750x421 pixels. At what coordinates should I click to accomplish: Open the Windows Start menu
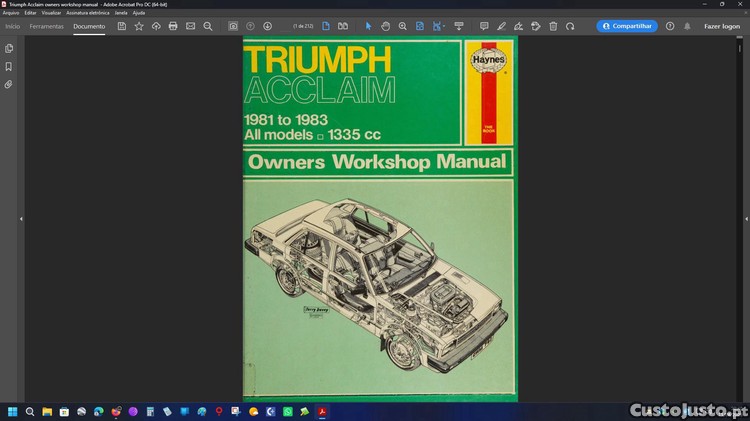click(x=12, y=411)
